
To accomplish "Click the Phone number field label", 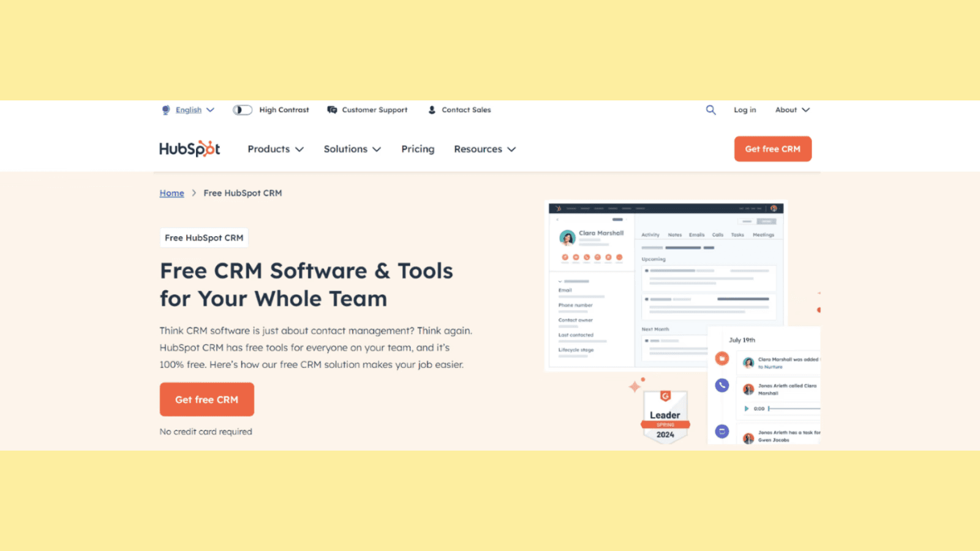I will (x=575, y=305).
